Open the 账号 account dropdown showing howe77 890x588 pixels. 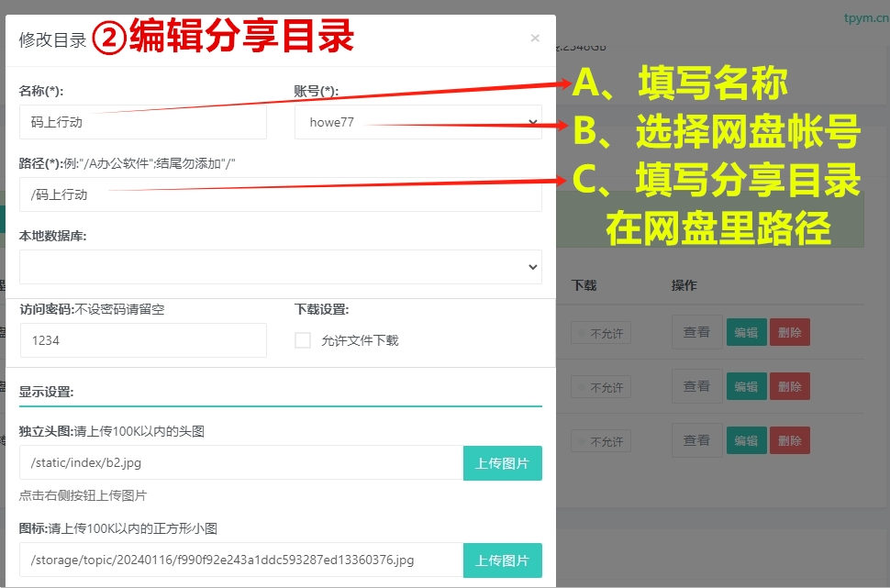[x=418, y=122]
